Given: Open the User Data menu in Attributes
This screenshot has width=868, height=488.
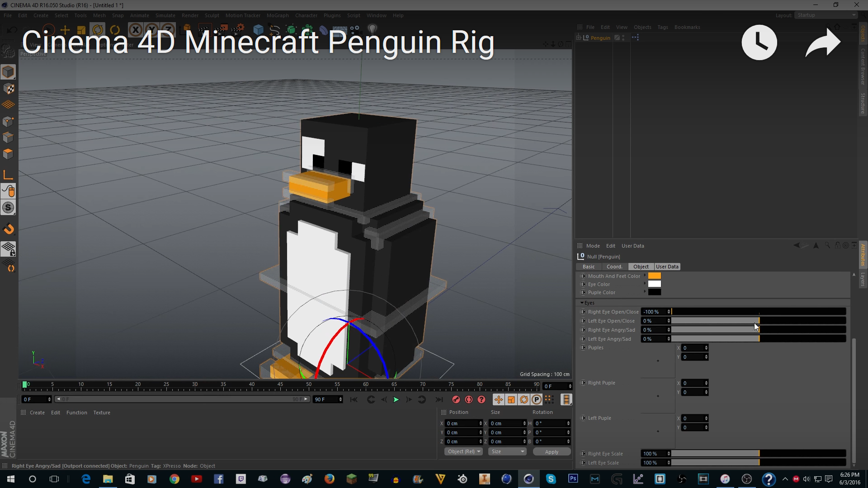Looking at the screenshot, I should tap(632, 246).
